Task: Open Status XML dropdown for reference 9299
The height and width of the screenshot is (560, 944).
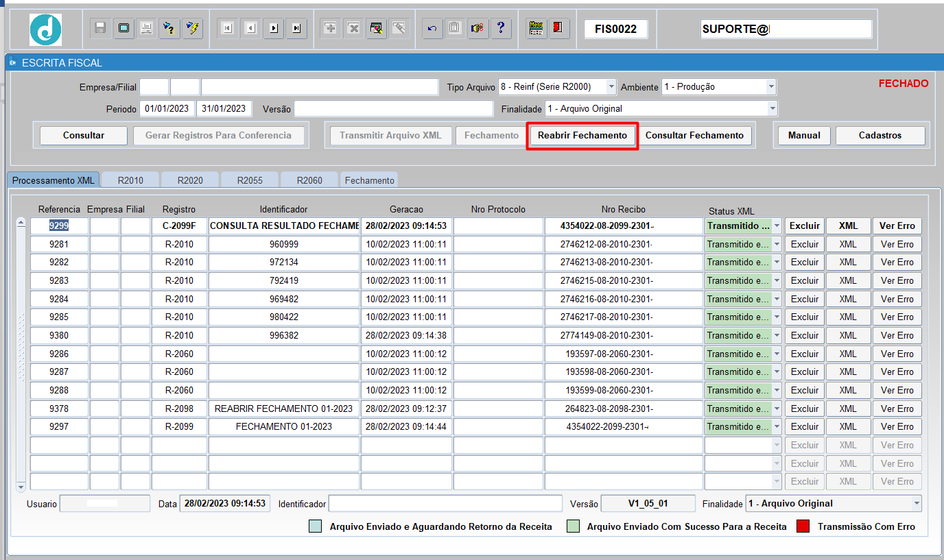Action: [x=777, y=226]
